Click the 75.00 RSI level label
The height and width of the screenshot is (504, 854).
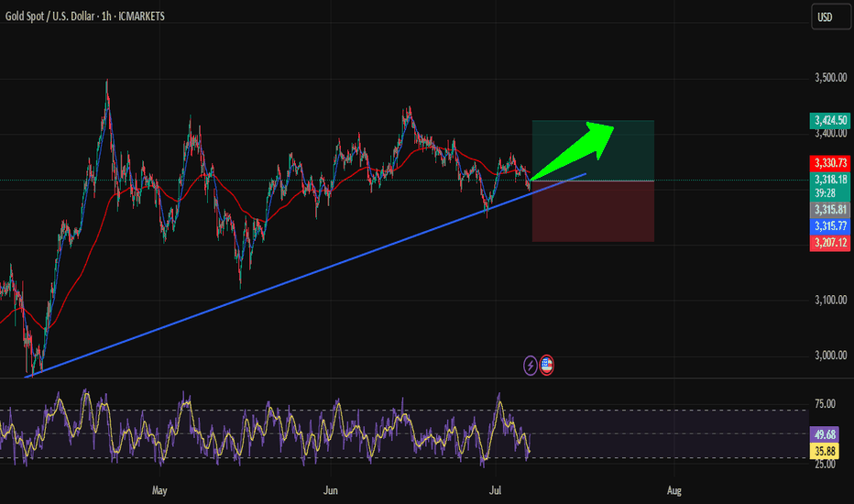pyautogui.click(x=825, y=404)
